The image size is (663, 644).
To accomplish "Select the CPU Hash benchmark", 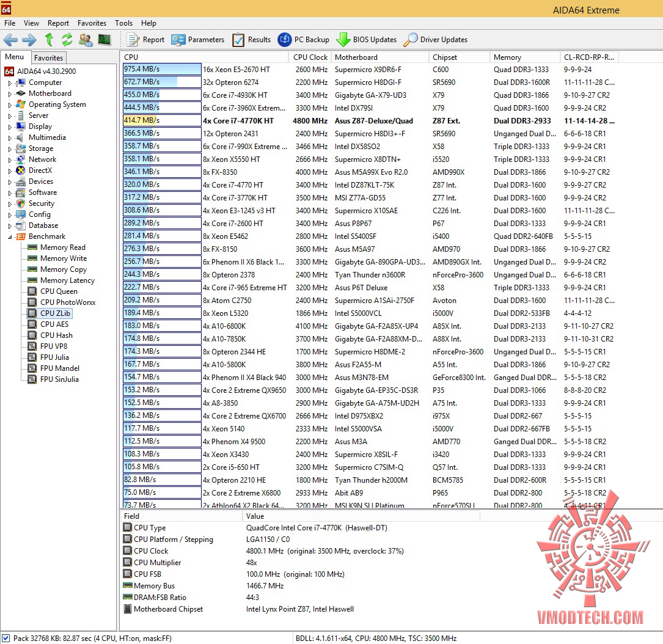I will click(50, 335).
